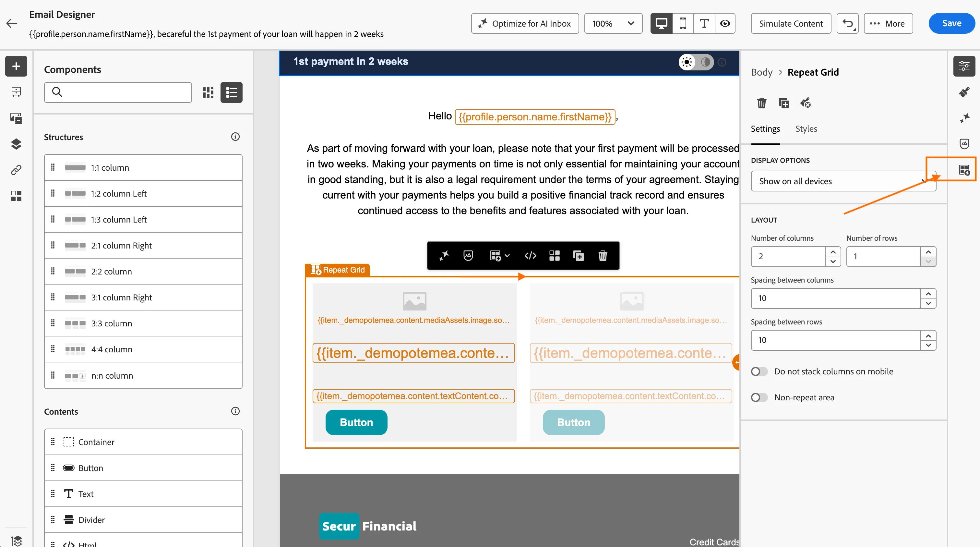Expand repeat grid dropdown in floating toolbar
The height and width of the screenshot is (547, 980).
click(500, 256)
